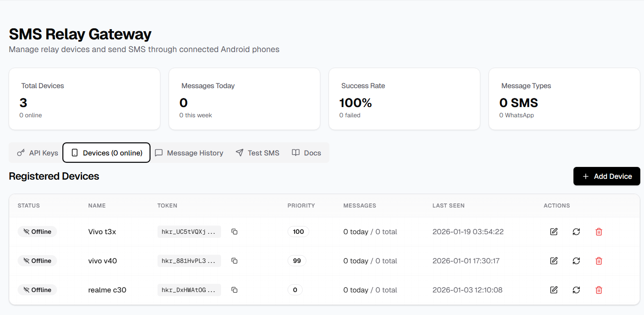This screenshot has width=644, height=315.
Task: Switch to Message History tab
Action: click(189, 153)
